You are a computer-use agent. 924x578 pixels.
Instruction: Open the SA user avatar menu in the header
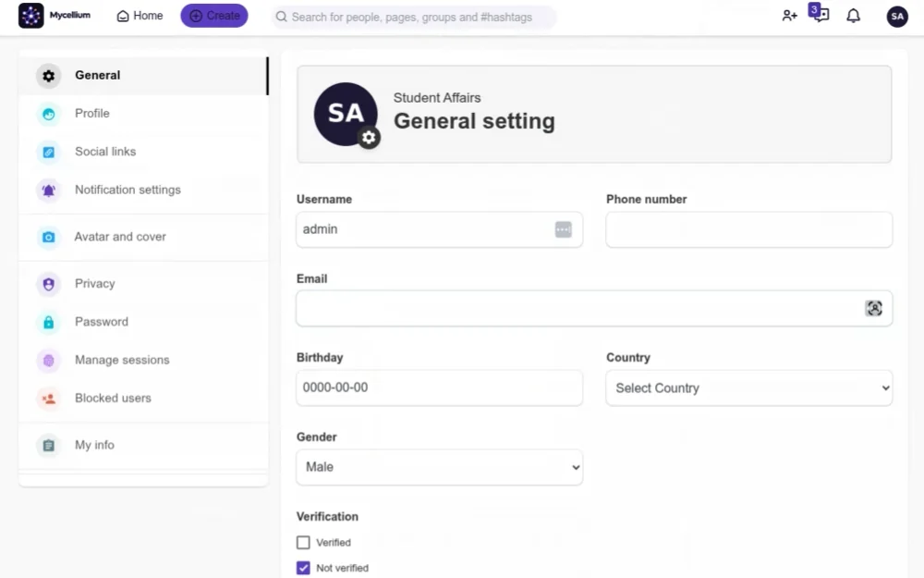point(897,17)
